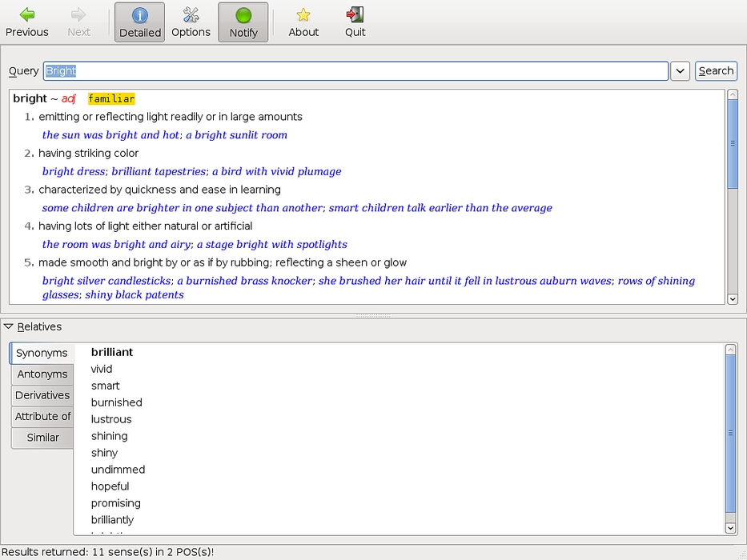Click scroll-down arrow in synonyms list

(730, 528)
